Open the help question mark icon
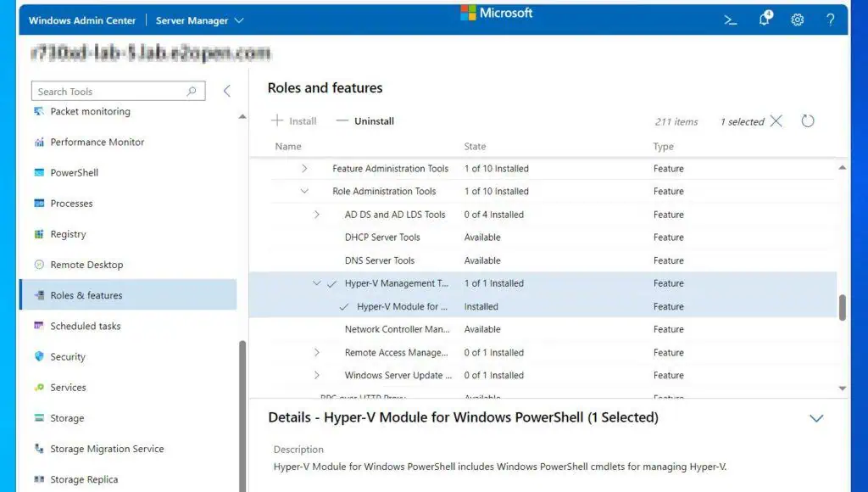The height and width of the screenshot is (492, 868). point(831,20)
